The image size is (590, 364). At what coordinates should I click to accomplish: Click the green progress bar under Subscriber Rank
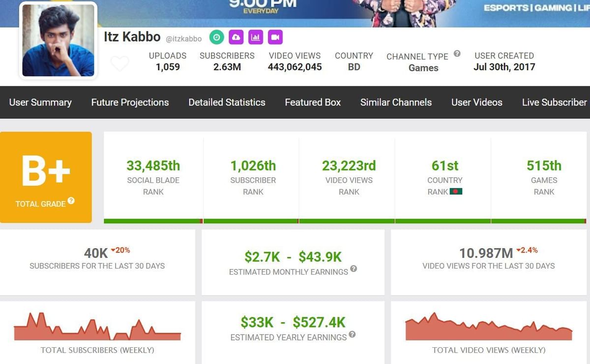251,221
